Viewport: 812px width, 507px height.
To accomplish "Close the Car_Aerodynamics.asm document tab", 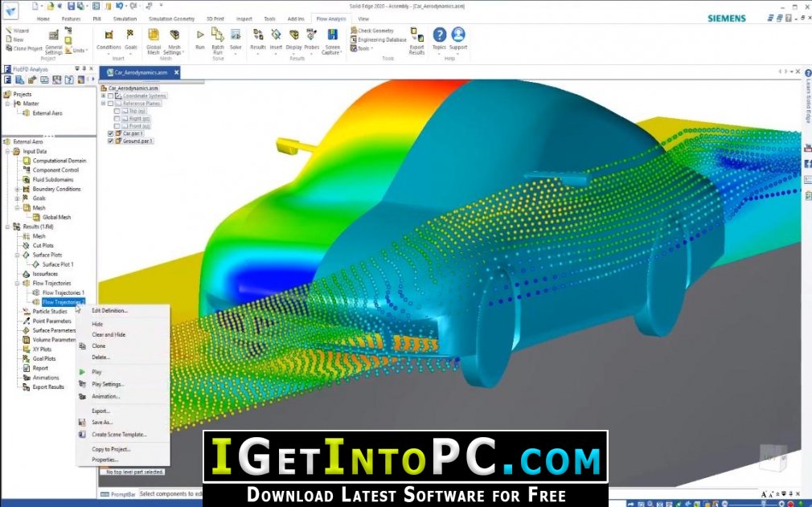I will 177,72.
